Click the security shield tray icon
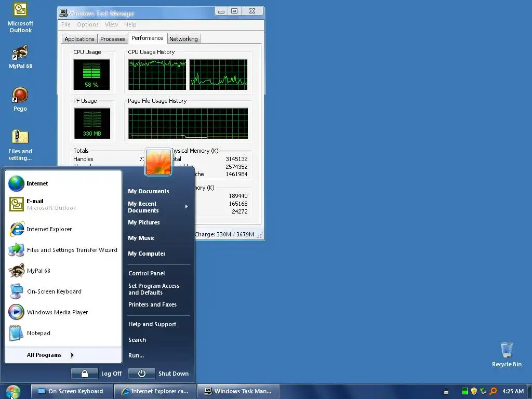 474,391
